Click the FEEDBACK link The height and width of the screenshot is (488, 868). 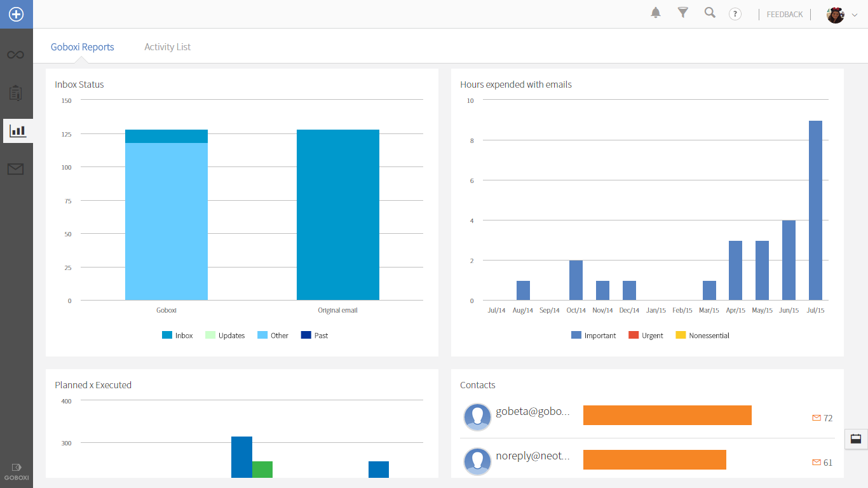coord(784,14)
